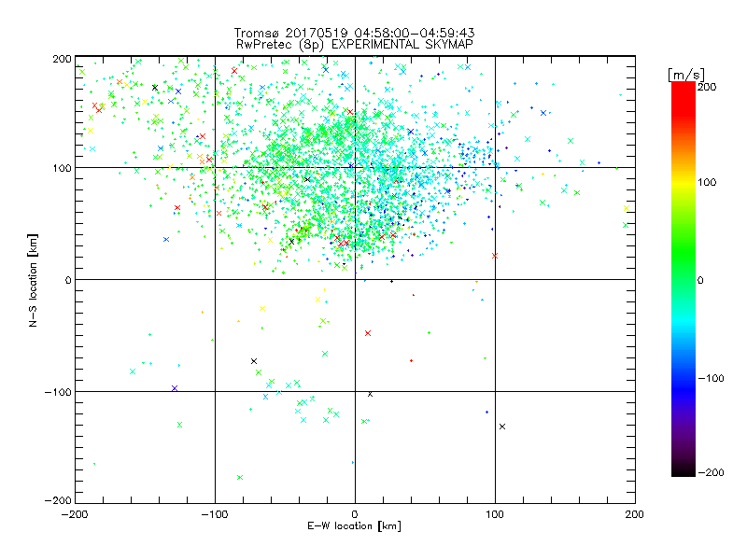
Task: Click the plot title 'Tromsø 20170519 04:58:00-04:59:43'
Action: [354, 33]
